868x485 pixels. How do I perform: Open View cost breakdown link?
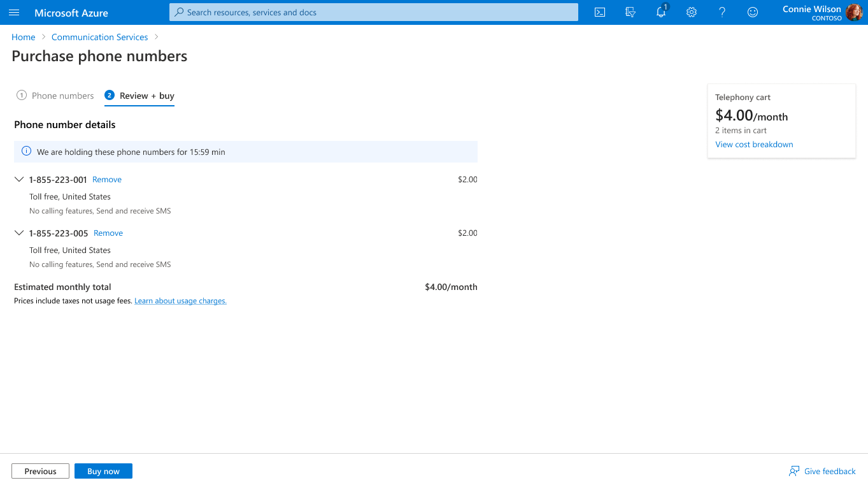(754, 145)
